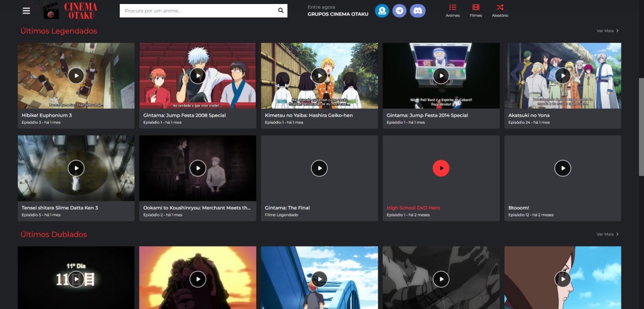Viewport: 644px width, 309px height.
Task: Play Gintama: Jump Festa 2014 Special
Action: (x=441, y=75)
